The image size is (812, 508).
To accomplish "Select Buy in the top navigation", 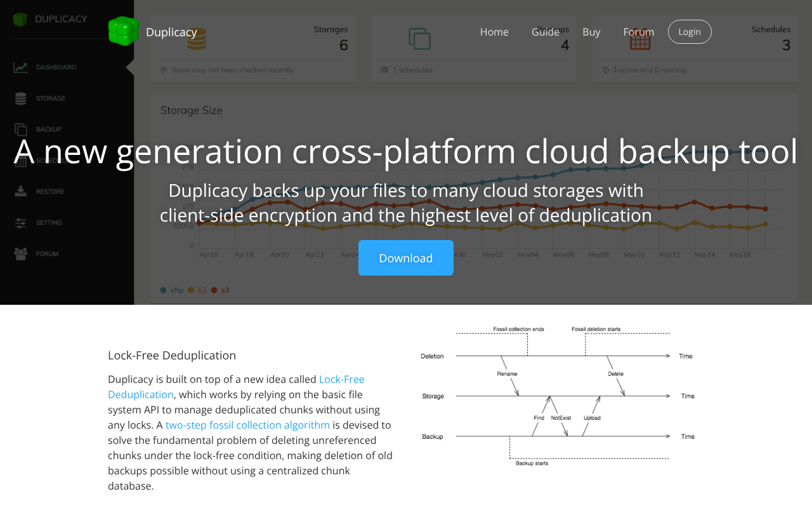I will click(x=591, y=32).
